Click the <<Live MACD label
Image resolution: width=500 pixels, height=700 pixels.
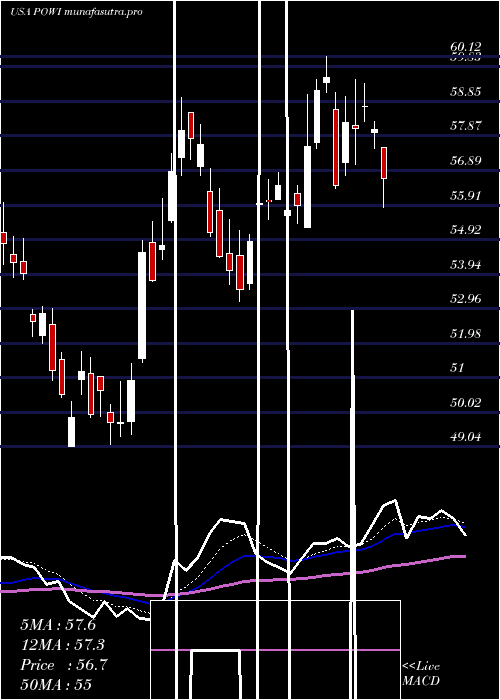[421, 673]
